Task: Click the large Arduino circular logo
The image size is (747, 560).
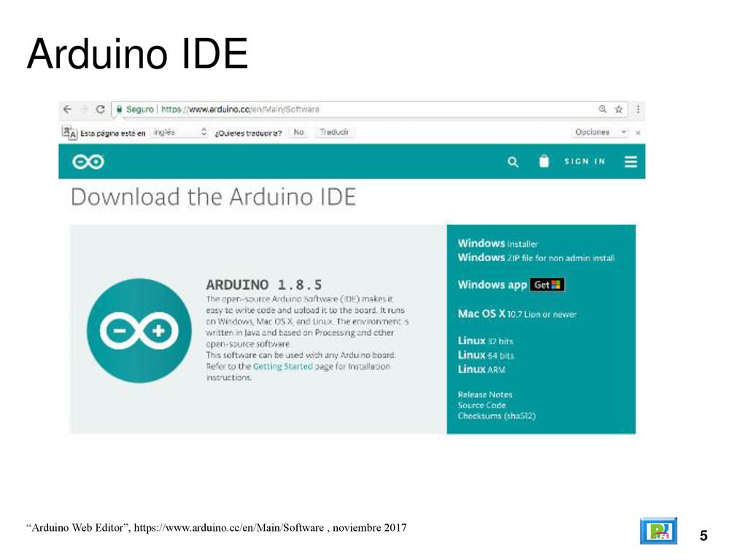Action: (x=139, y=330)
